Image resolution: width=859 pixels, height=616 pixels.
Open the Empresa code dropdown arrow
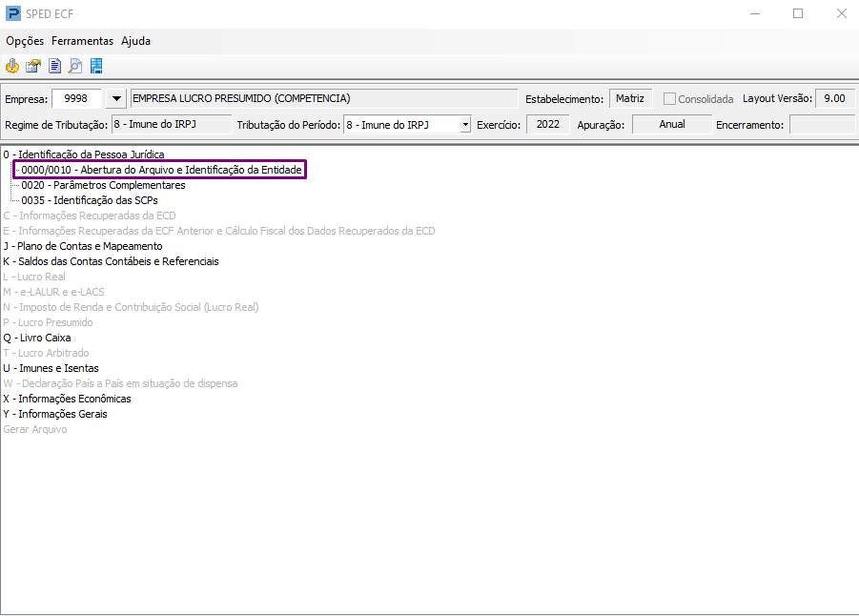point(116,98)
